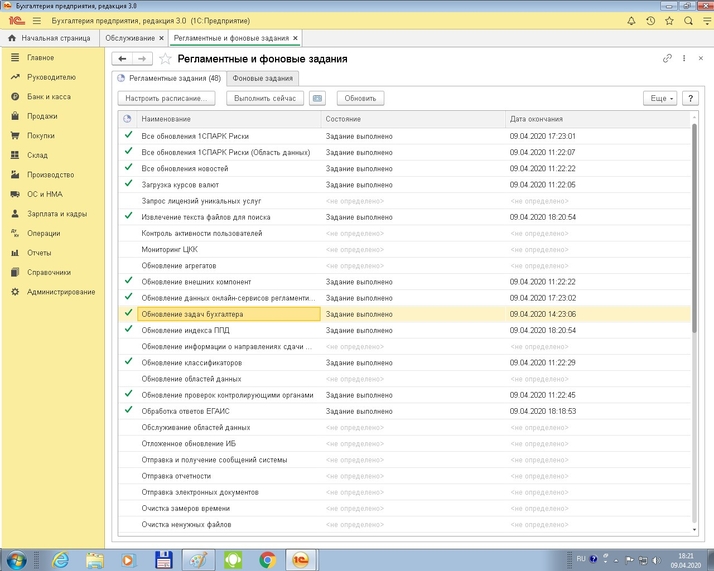Open the search magnifier icon
Screen dimensions: 714x571
click(x=689, y=21)
